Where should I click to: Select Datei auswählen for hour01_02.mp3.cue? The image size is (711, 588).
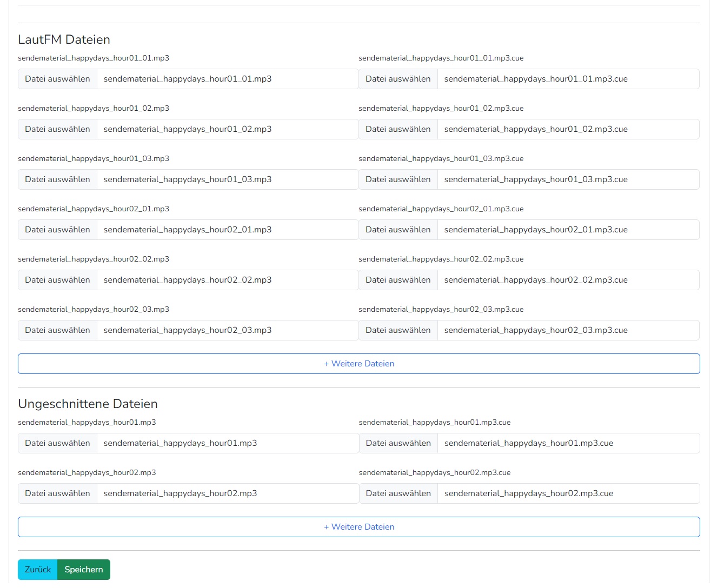point(398,129)
